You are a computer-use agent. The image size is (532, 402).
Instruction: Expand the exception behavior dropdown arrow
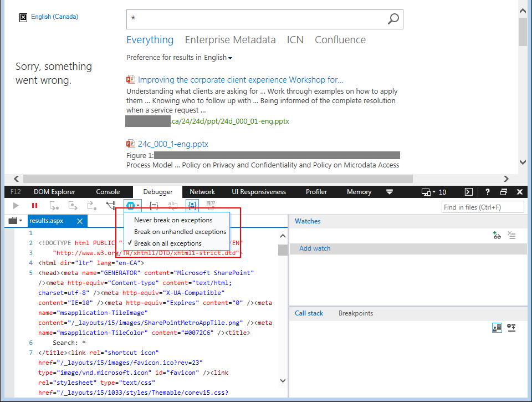(139, 206)
